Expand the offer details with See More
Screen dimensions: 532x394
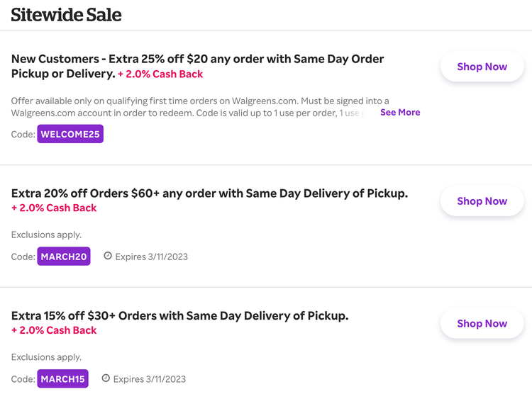pos(400,112)
